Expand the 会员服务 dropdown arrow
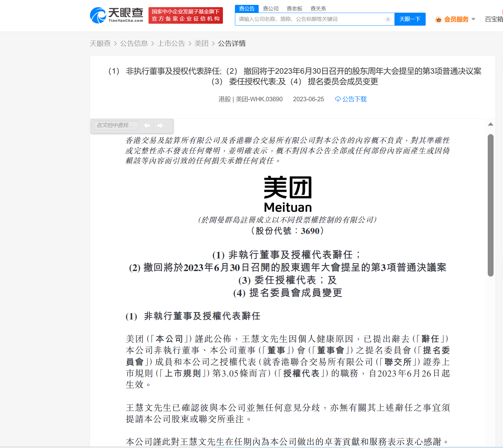 [473, 19]
